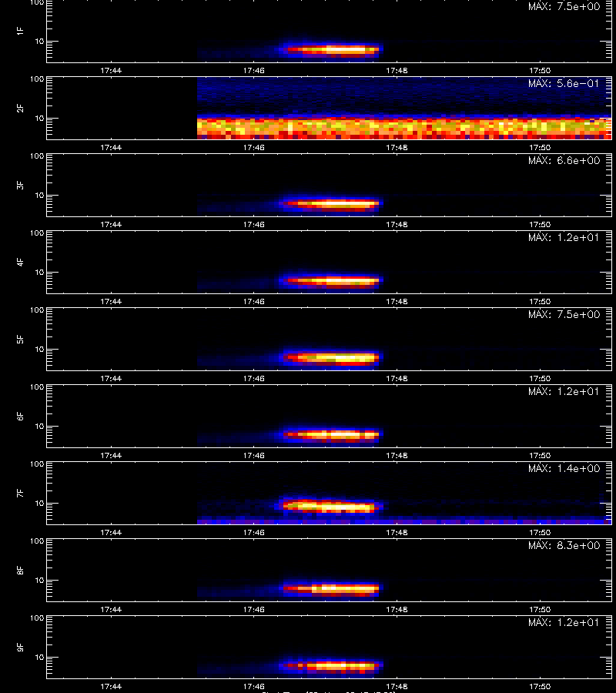Screen dimensions: 616x693
Task: Select 'MAX: 7.5e+00' in the 1F panel
Action: (564, 7)
